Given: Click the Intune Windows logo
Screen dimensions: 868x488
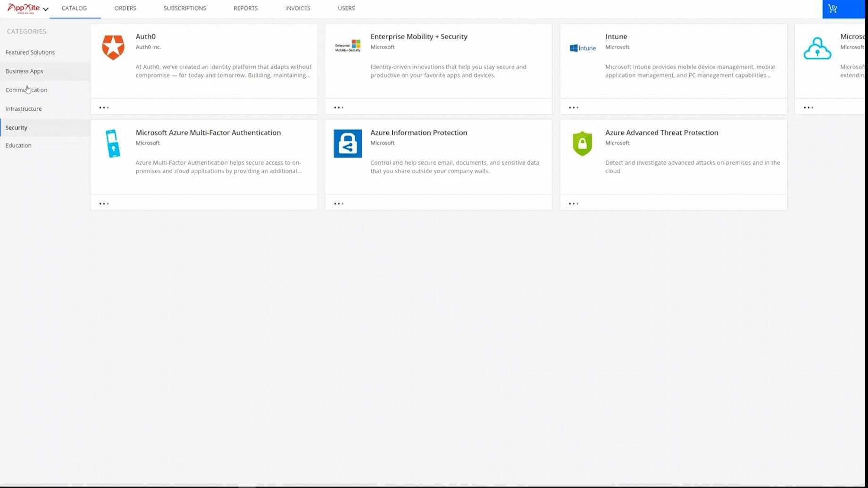Looking at the screenshot, I should [583, 48].
